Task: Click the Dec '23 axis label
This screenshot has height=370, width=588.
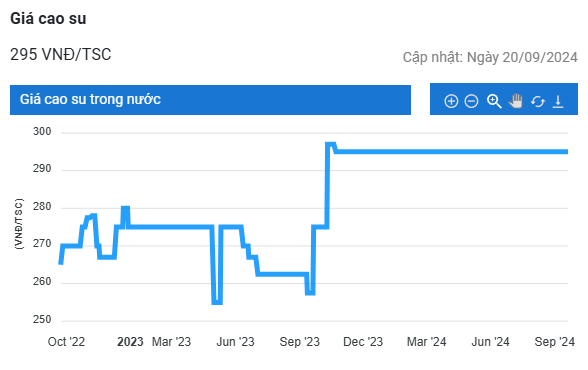Action: click(363, 342)
